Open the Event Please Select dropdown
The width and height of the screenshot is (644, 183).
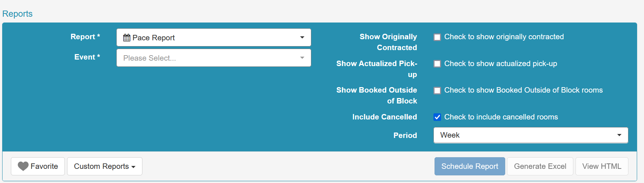tap(214, 58)
